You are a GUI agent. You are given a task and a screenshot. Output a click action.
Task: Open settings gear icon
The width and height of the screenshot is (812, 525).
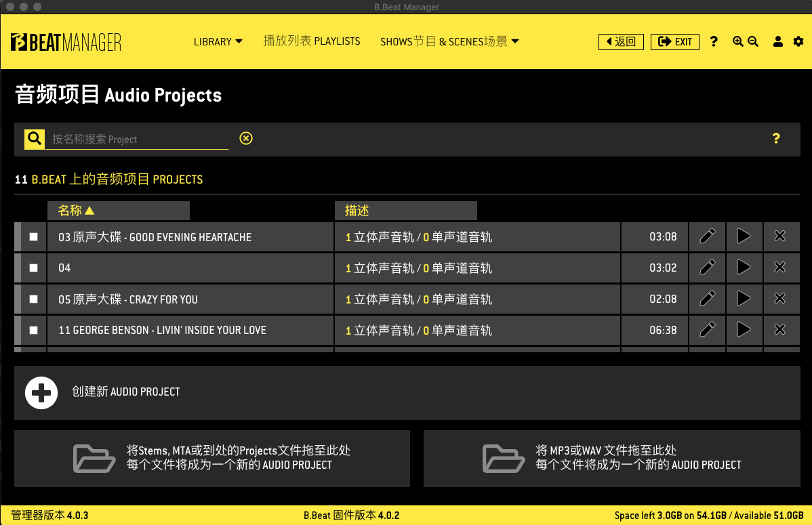point(798,41)
